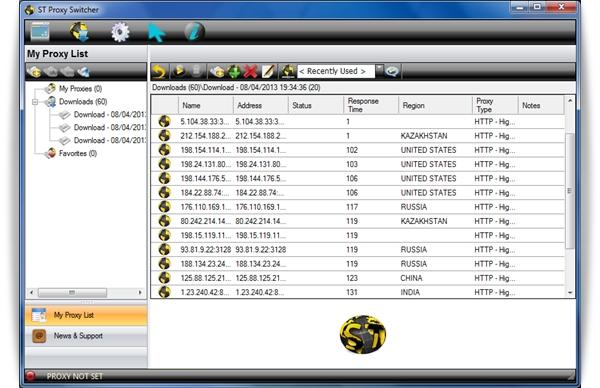Open the info about icon
The image size is (600, 388).
pos(194,32)
